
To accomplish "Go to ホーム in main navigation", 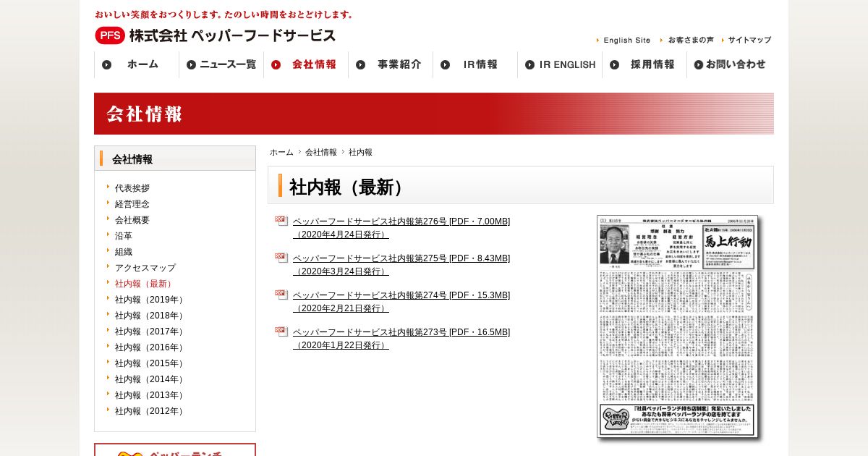I will [137, 64].
